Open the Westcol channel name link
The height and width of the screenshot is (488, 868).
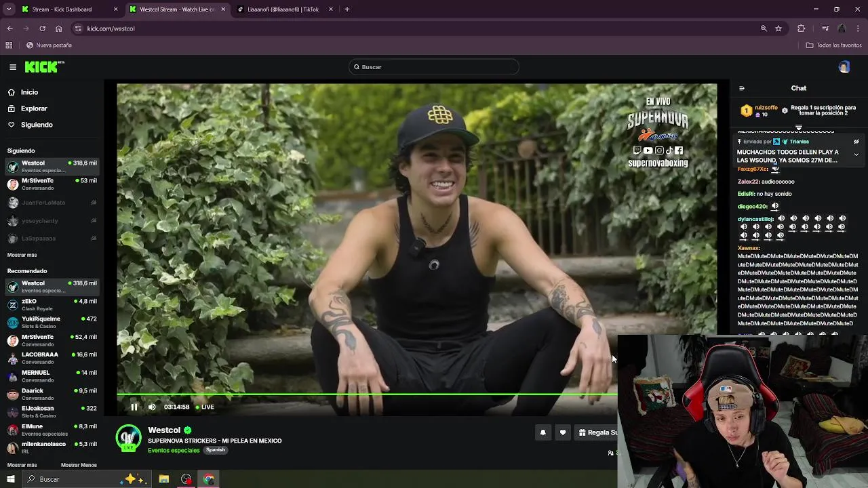pos(164,430)
